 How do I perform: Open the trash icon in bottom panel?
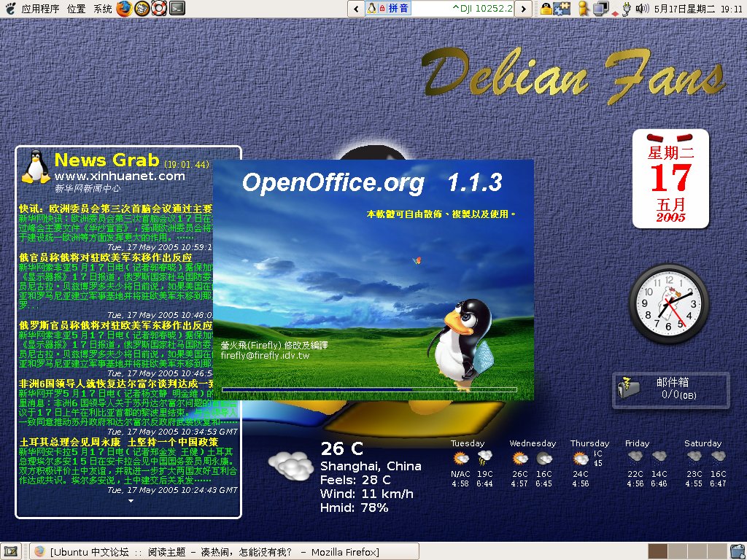click(x=737, y=551)
